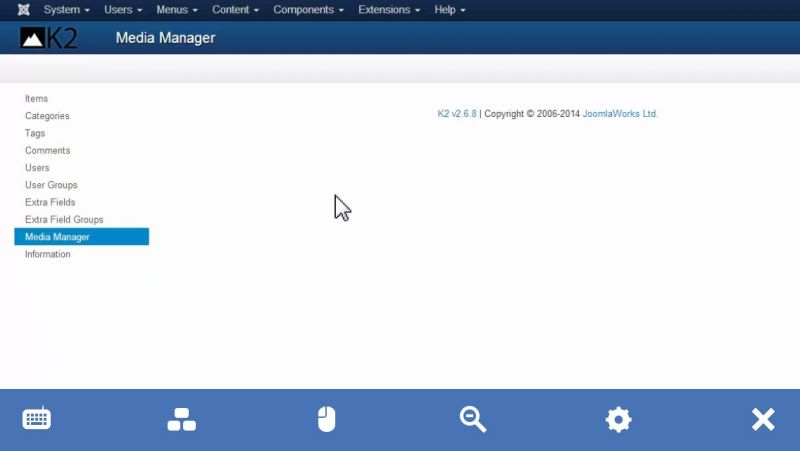Click the K2 logo in header
The height and width of the screenshot is (451, 800).
[48, 38]
